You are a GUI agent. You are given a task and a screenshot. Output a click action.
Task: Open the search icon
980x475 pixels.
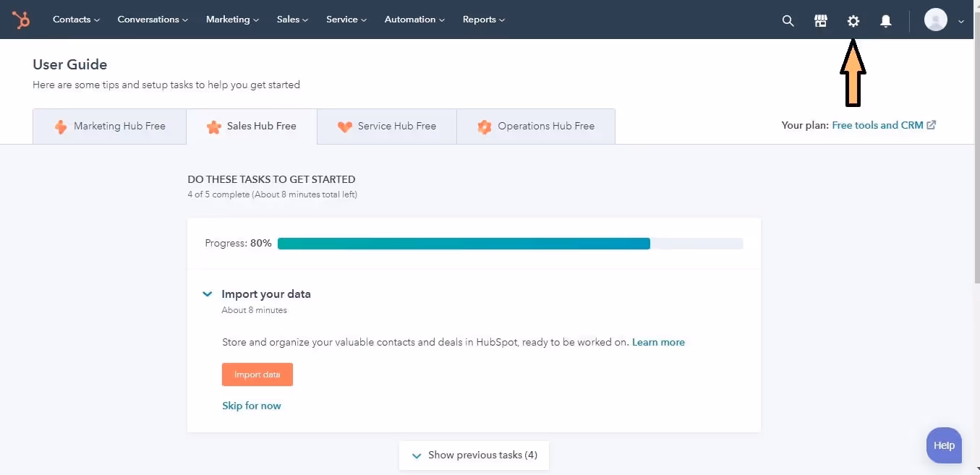point(788,20)
